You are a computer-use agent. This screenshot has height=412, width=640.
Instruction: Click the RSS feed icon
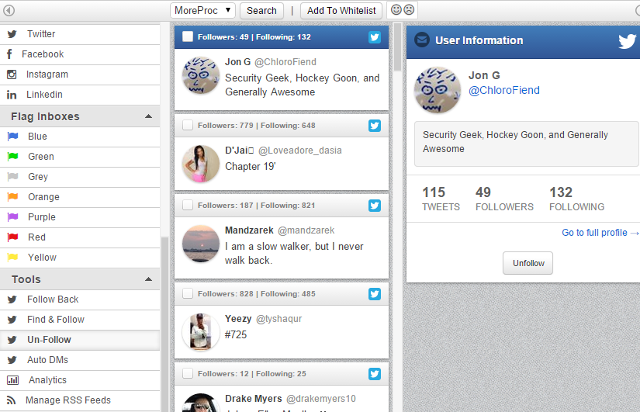point(11,400)
